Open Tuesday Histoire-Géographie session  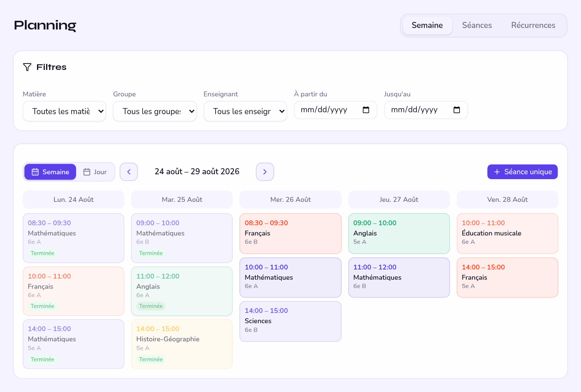coord(182,344)
